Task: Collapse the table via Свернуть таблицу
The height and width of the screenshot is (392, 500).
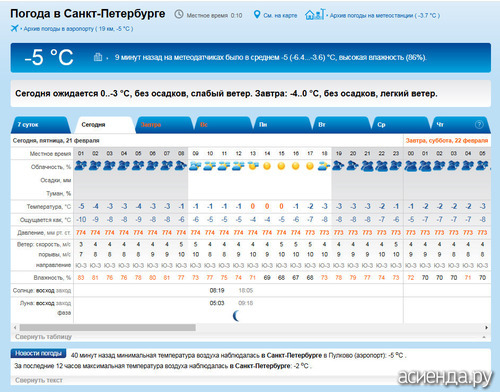Action: (x=43, y=337)
